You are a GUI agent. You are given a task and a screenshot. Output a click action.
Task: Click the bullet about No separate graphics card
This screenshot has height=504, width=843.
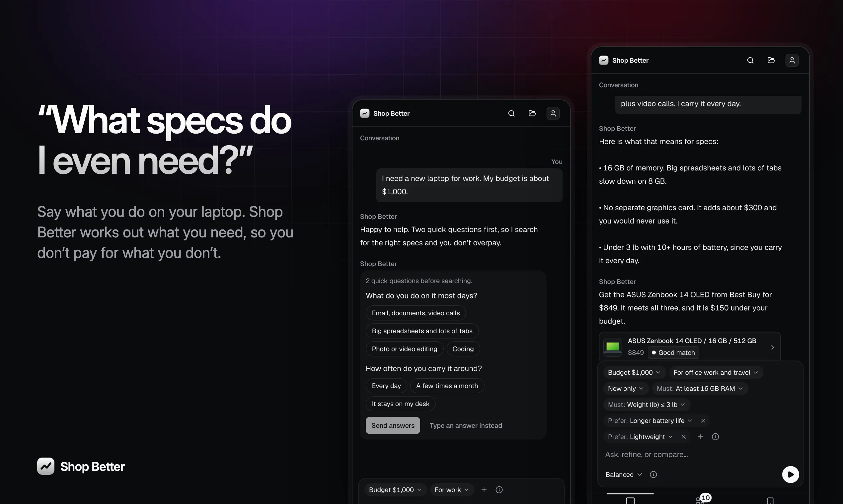(688, 214)
